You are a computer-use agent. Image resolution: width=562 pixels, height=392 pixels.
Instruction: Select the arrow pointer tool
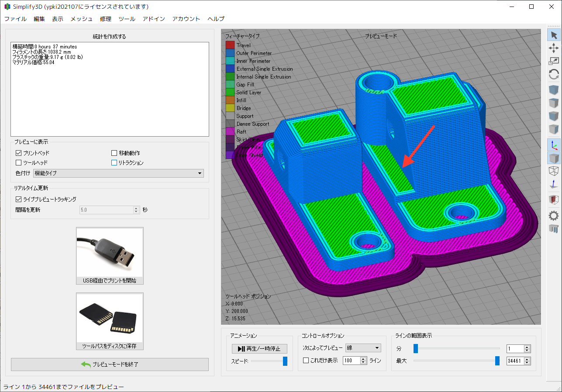[x=554, y=35]
